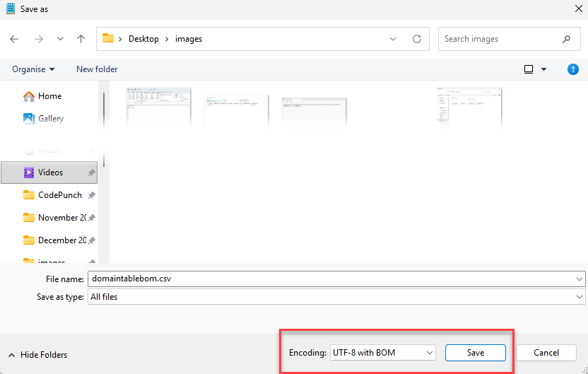The width and height of the screenshot is (588, 374).
Task: Select Videos in the sidebar
Action: (49, 173)
